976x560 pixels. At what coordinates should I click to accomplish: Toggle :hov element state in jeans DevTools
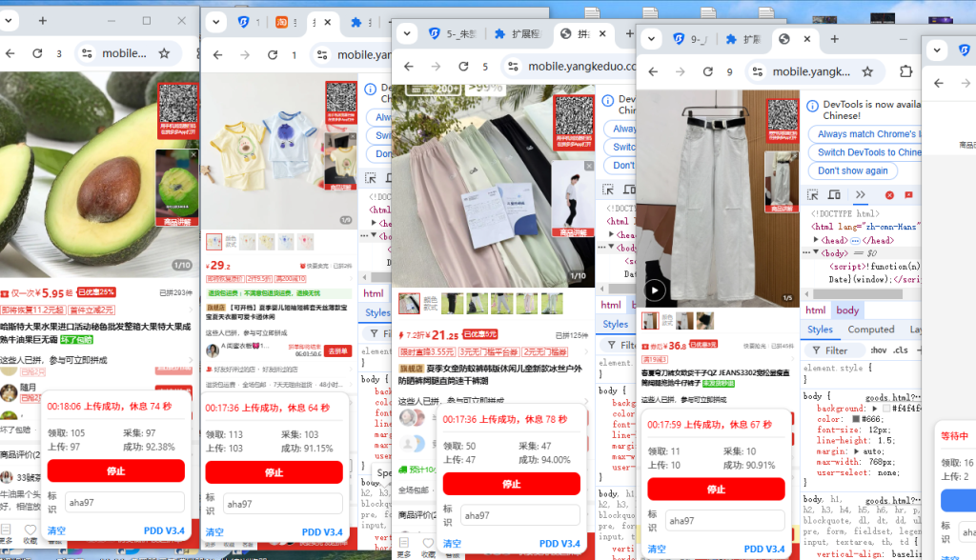[878, 350]
